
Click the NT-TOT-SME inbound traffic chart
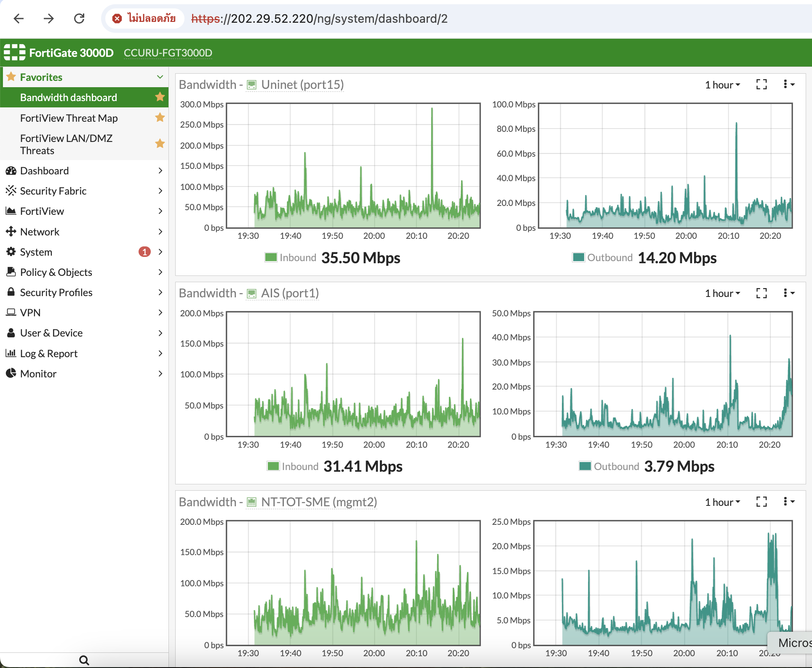pos(353,583)
